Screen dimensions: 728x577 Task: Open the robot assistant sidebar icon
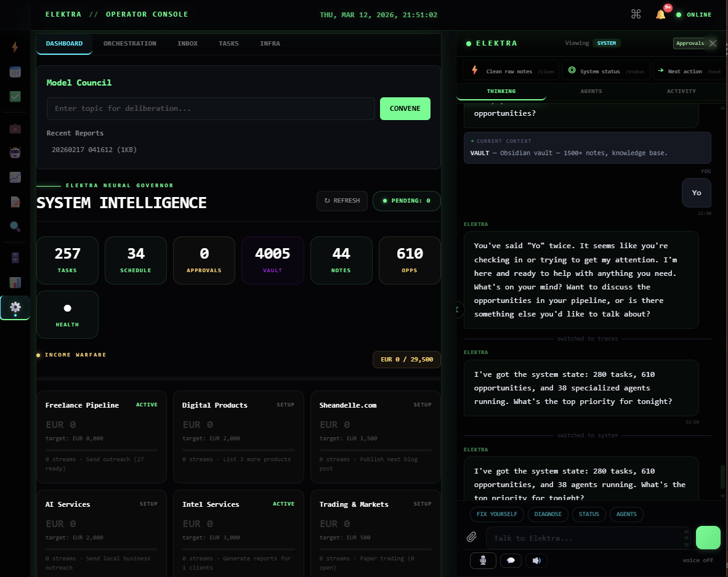pyautogui.click(x=15, y=153)
